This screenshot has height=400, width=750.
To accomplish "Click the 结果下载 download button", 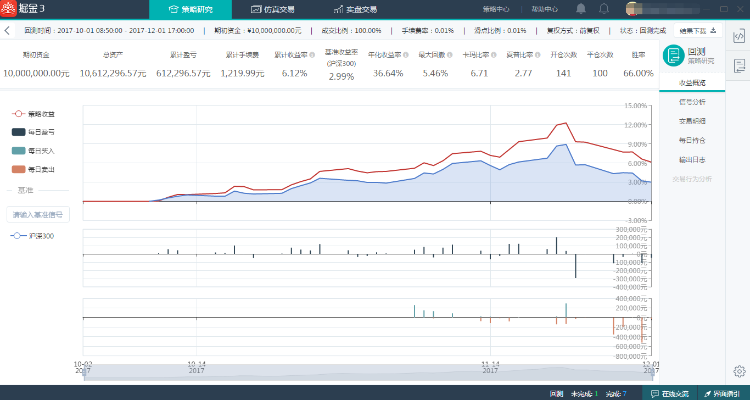I will (698, 31).
